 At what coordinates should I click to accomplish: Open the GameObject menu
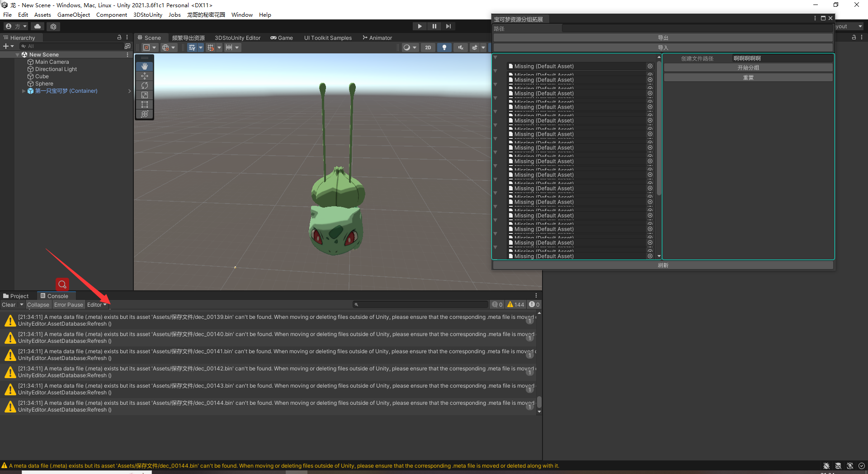(74, 15)
